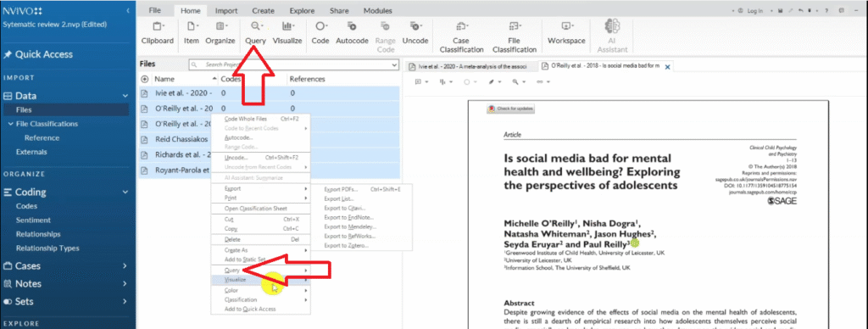Viewport: 868px width, 329px height.
Task: Open File Classification in the ribbon
Action: [515, 37]
